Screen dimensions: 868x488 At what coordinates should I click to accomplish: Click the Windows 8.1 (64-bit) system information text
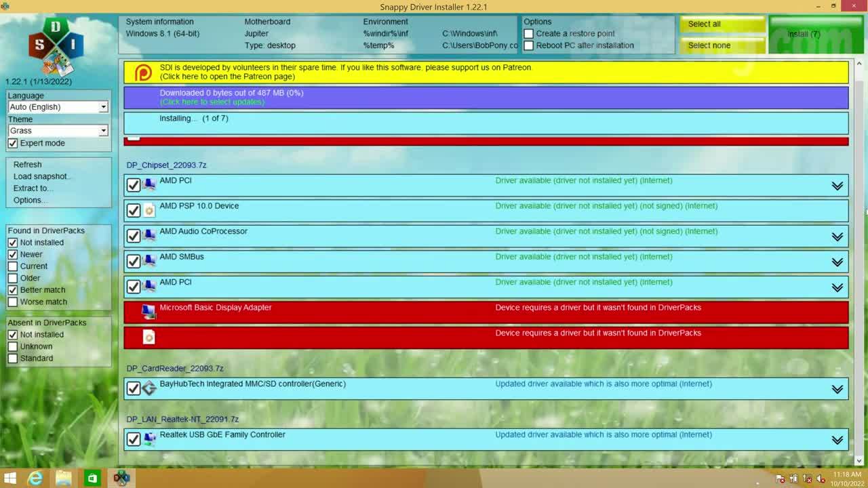tap(163, 34)
